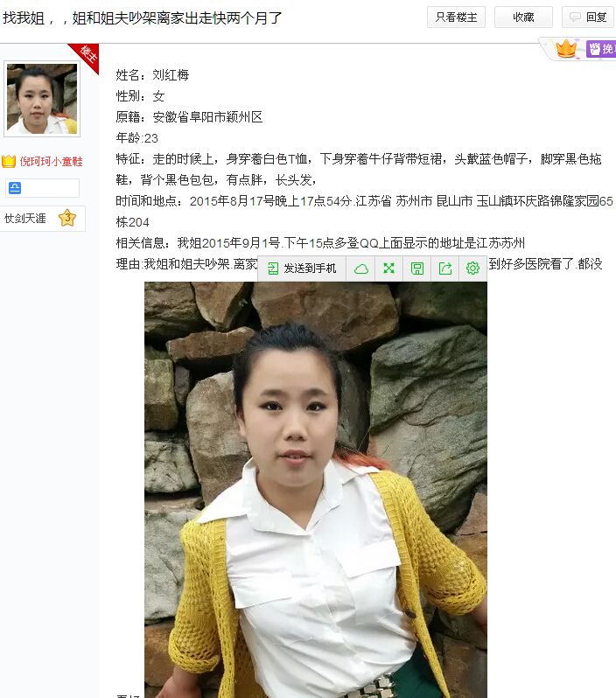The image size is (616, 698).
Task: Click the level 3 star badge
Action: point(67,218)
